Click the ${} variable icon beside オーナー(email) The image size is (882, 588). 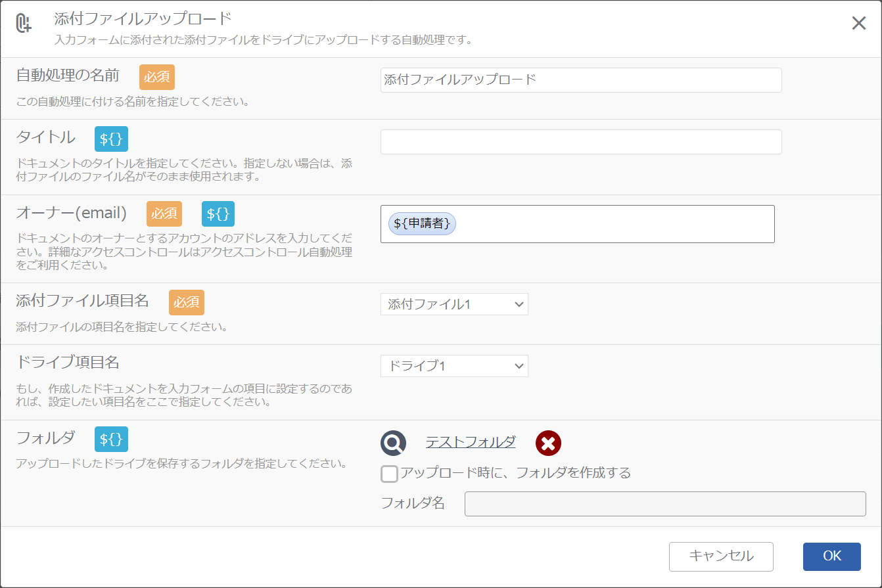click(x=218, y=214)
